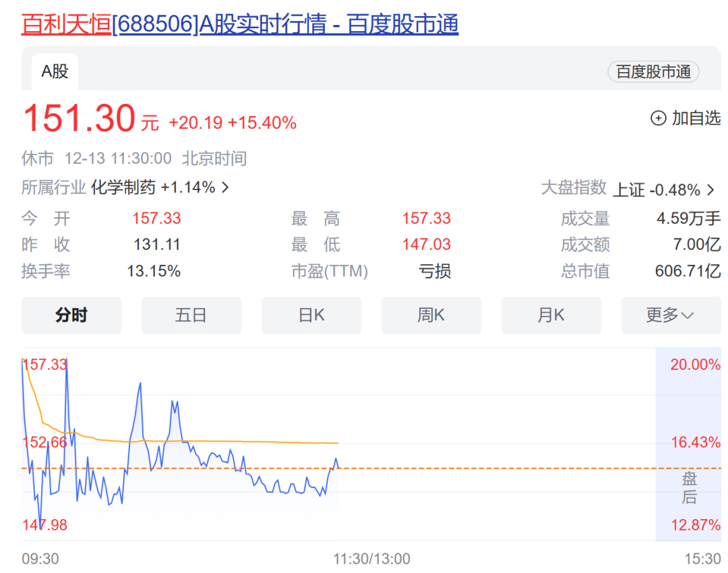
Task: Click the current price 151.30
Action: [79, 119]
